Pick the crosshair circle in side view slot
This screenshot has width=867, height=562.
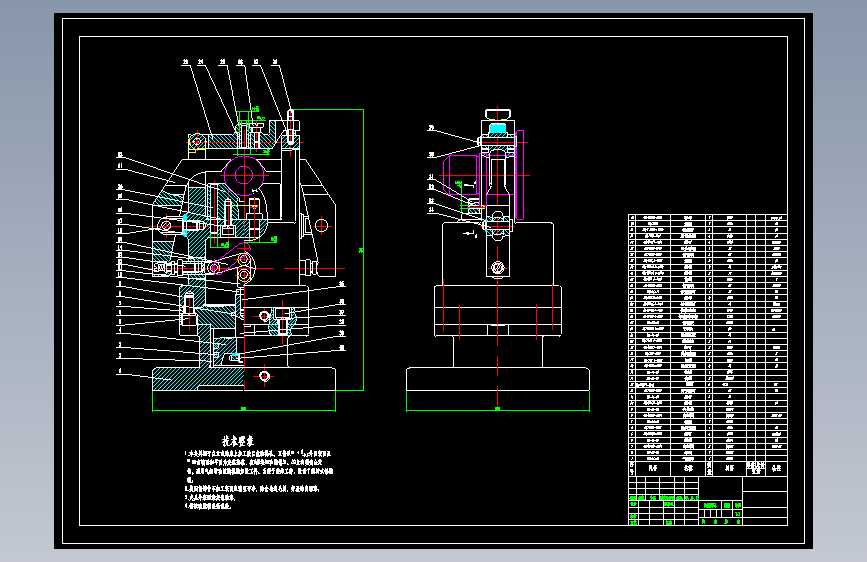coord(498,268)
